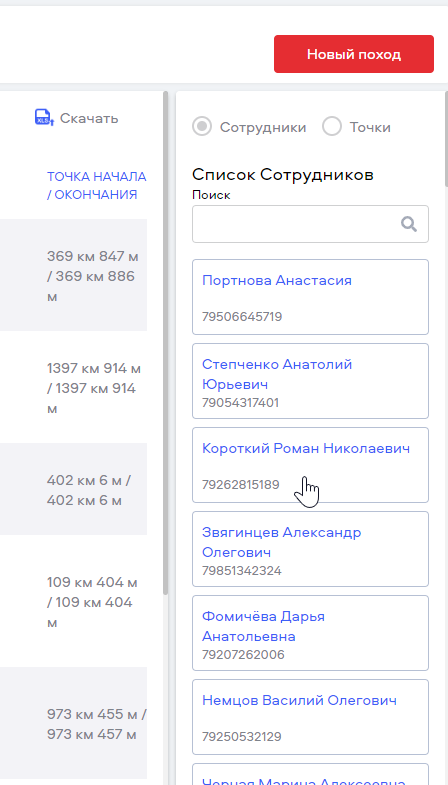Click the employee panel's right-edge scrollbar
The width and height of the screenshot is (448, 785).
tap(446, 139)
